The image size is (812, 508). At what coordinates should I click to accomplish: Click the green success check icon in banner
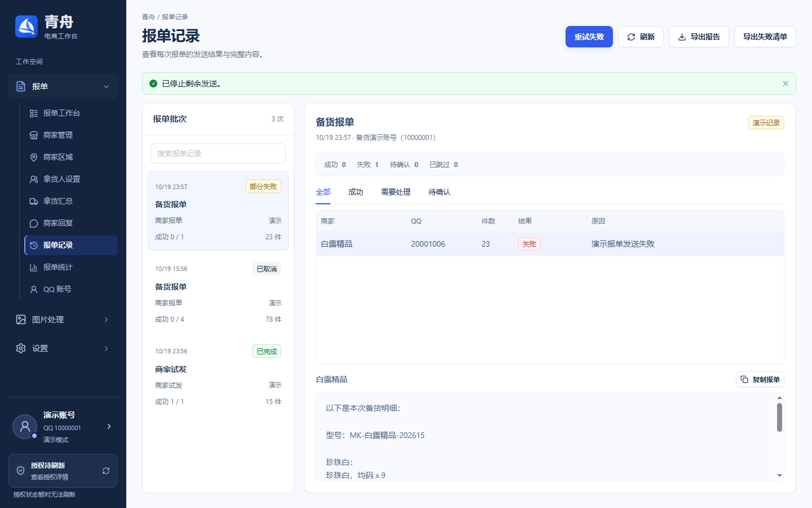153,84
